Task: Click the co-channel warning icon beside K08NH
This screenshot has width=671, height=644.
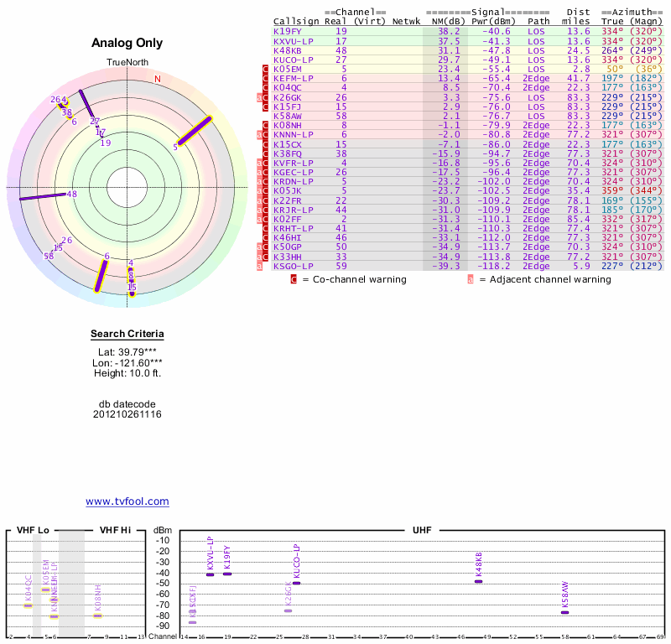Action: pos(266,125)
